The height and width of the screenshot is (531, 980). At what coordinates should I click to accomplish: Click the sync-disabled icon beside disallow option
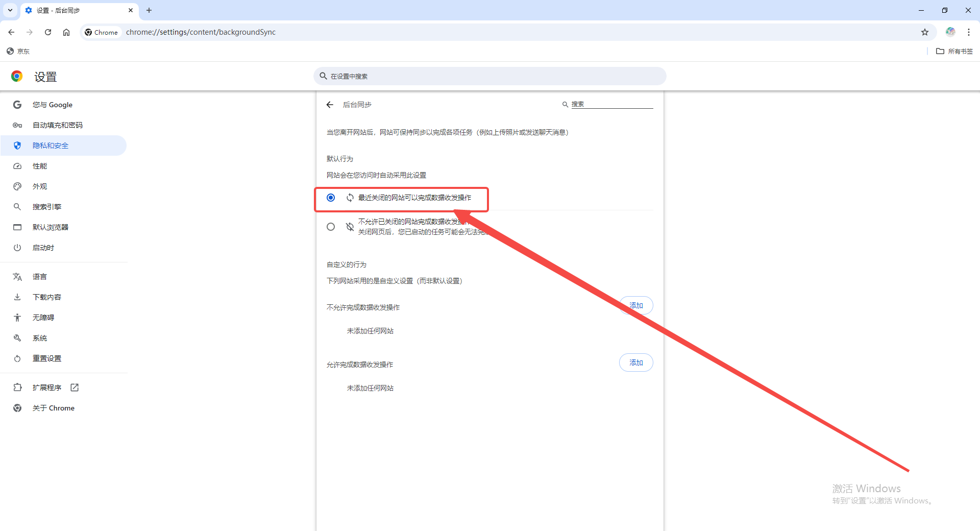click(350, 227)
